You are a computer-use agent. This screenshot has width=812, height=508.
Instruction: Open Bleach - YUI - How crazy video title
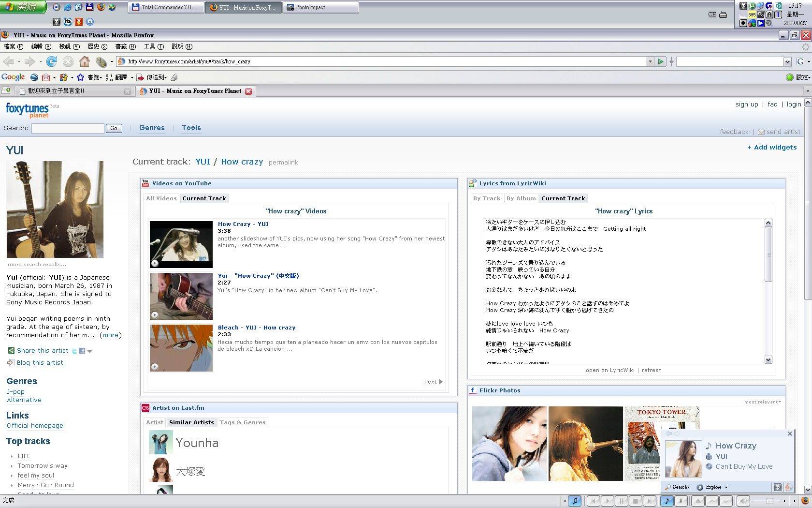(x=257, y=328)
